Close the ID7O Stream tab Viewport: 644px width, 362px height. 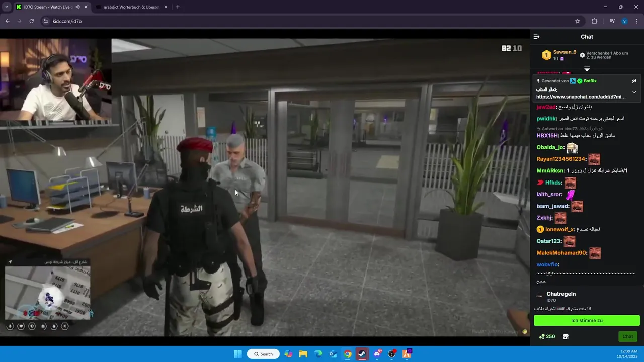tap(86, 7)
